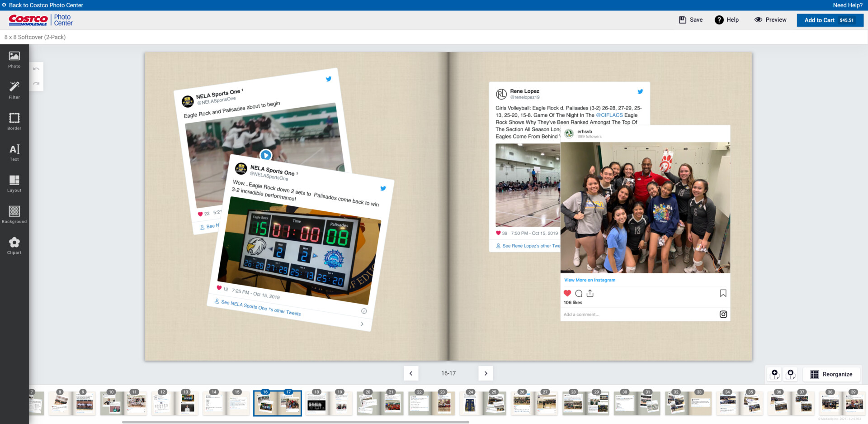Click Need Help? link
Image resolution: width=868 pixels, height=424 pixels.
[x=848, y=5]
